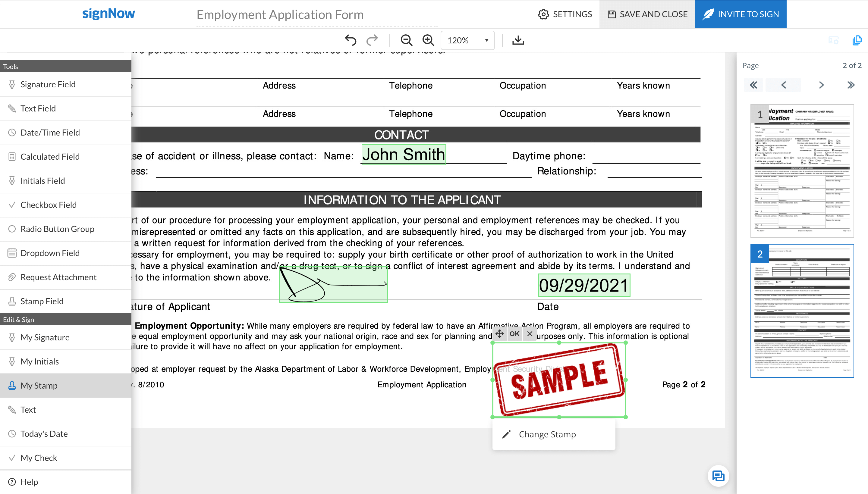868x494 pixels.
Task: Zoom in using the magnifier plus icon
Action: pos(428,40)
